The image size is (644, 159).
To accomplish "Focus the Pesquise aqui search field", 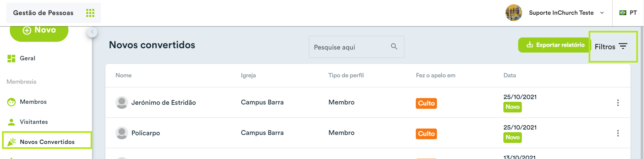I will pyautogui.click(x=356, y=47).
